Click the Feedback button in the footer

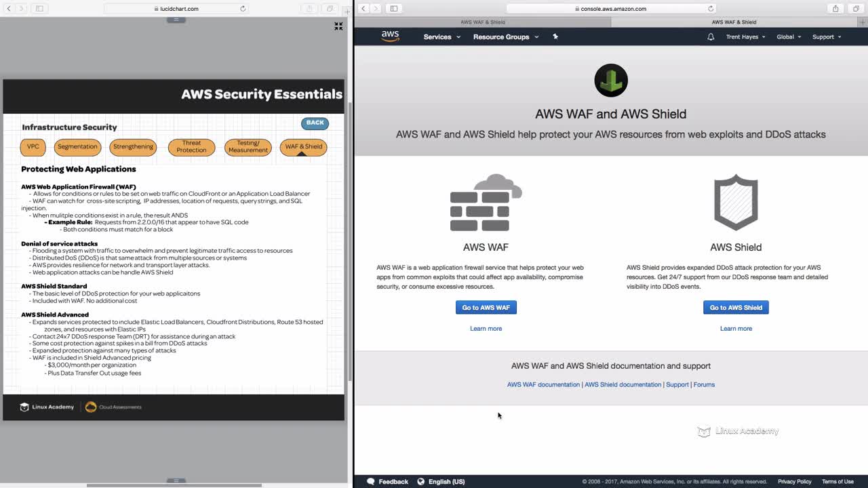[387, 481]
